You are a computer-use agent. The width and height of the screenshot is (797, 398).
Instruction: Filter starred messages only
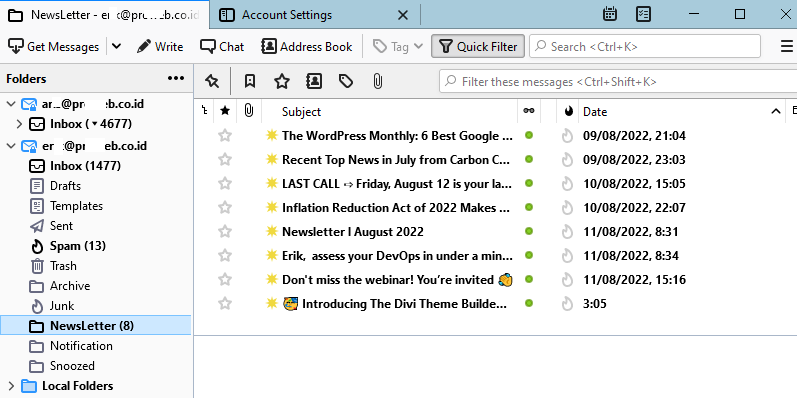click(282, 81)
